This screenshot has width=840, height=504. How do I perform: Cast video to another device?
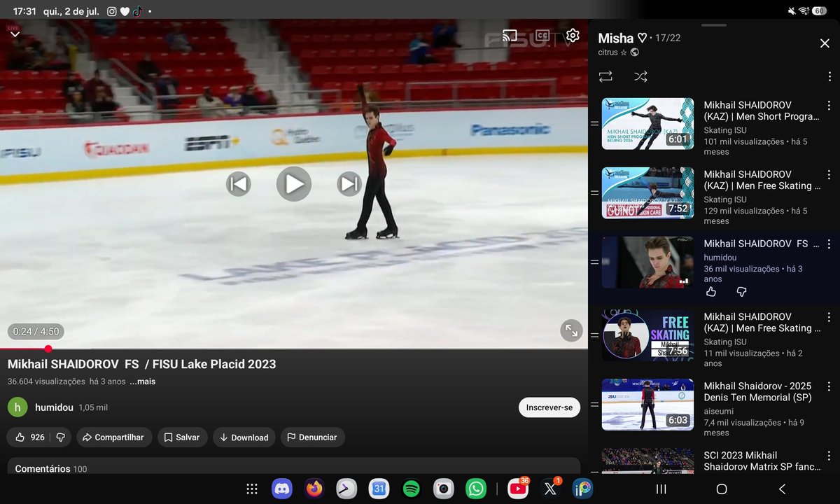click(510, 35)
